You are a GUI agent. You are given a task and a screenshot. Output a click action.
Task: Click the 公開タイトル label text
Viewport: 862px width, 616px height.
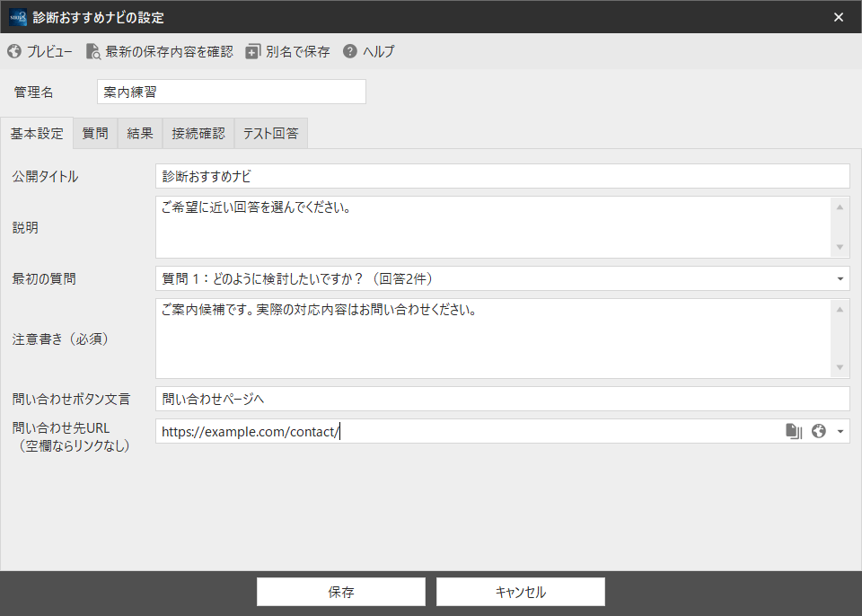[x=45, y=177]
